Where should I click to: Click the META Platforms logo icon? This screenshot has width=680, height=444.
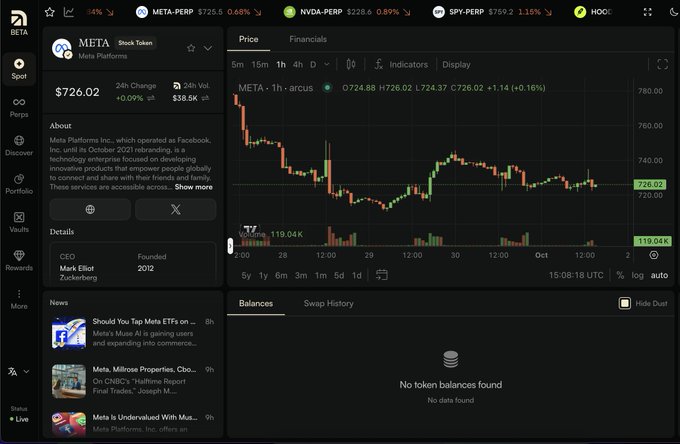(x=62, y=48)
